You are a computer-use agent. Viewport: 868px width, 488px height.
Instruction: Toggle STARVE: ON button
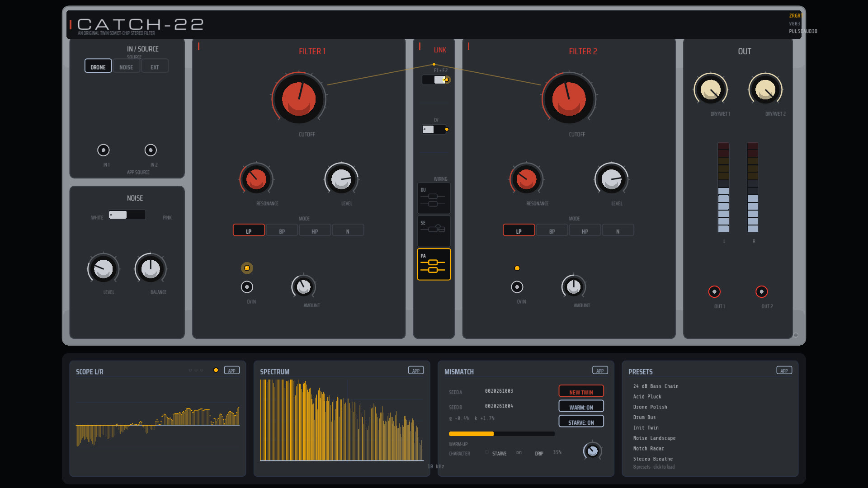point(581,422)
